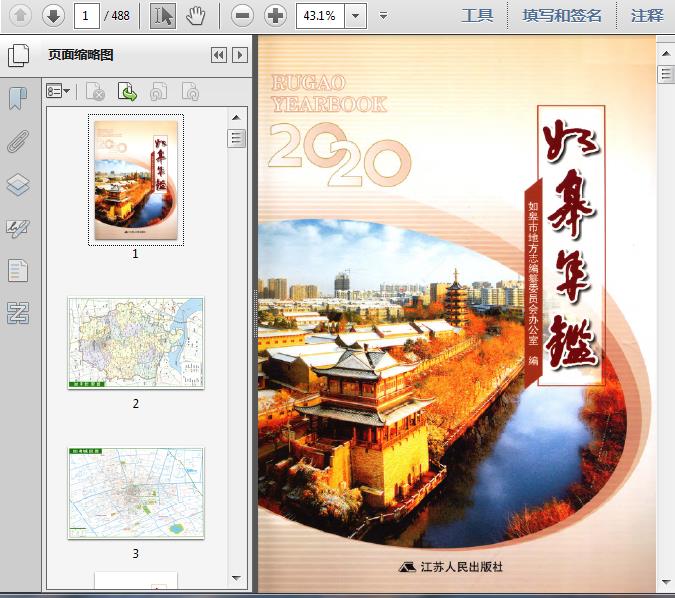Image resolution: width=675 pixels, height=598 pixels.
Task: Expand the toolbar overflow options arrow
Action: (383, 16)
